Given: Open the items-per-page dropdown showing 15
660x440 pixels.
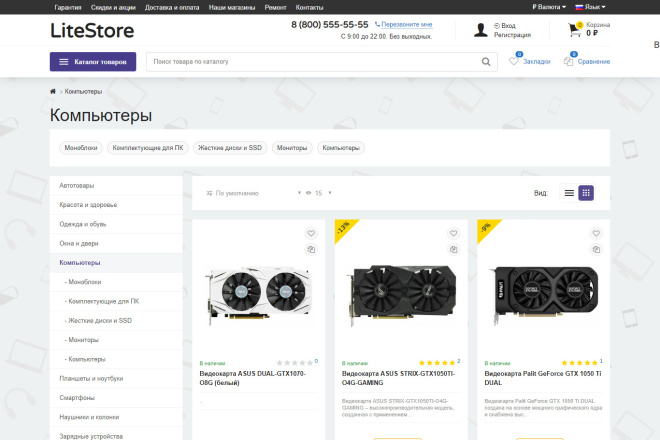Looking at the screenshot, I should click(x=319, y=193).
